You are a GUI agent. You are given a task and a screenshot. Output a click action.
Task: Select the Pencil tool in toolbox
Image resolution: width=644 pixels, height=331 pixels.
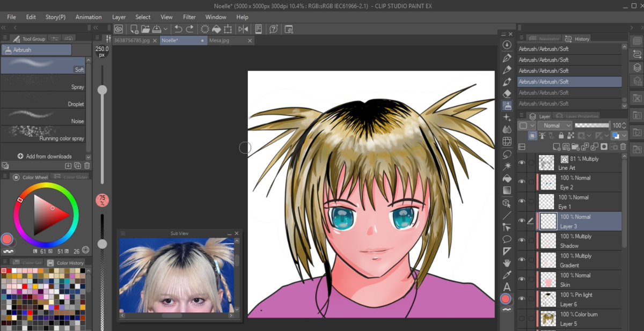(x=507, y=70)
